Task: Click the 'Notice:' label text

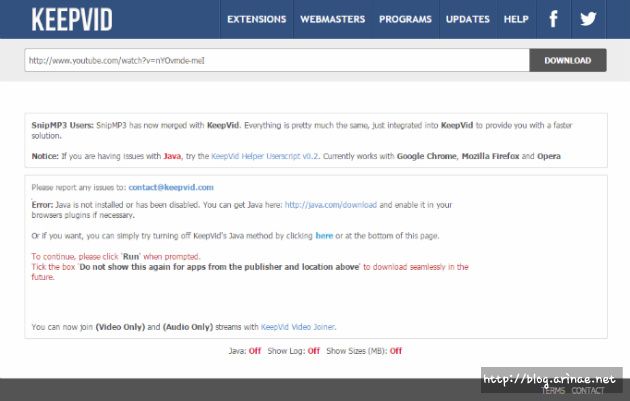Action: coord(45,156)
